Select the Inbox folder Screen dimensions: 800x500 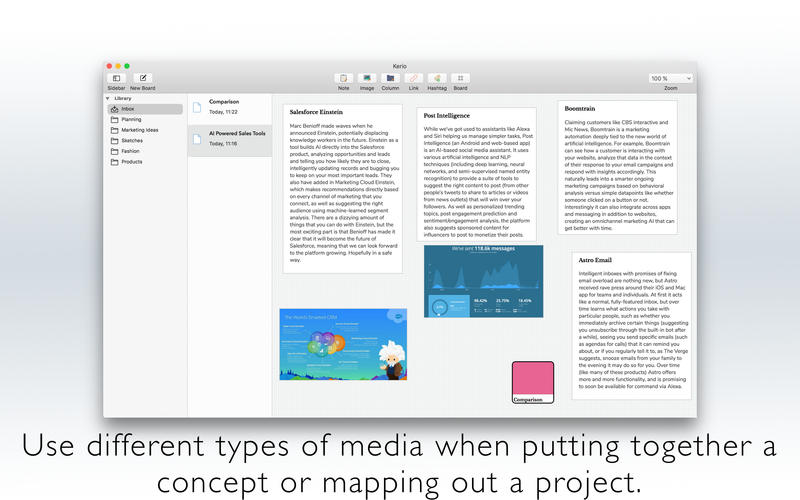tap(145, 109)
